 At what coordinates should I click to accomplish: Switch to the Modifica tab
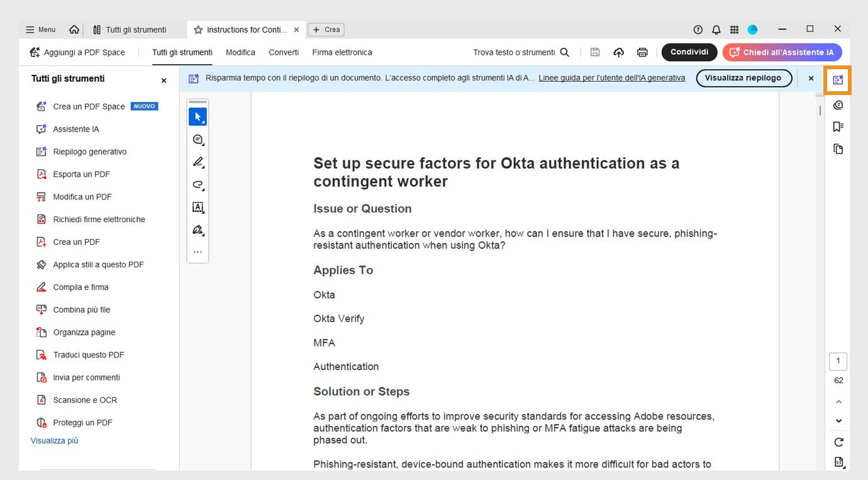240,52
